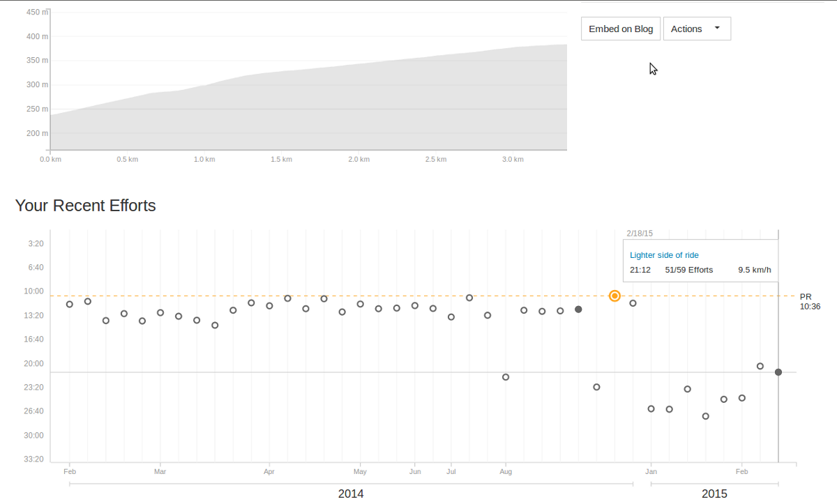Image resolution: width=837 pixels, height=504 pixels.
Task: Click the July effort point touching the PR line
Action: [x=469, y=298]
